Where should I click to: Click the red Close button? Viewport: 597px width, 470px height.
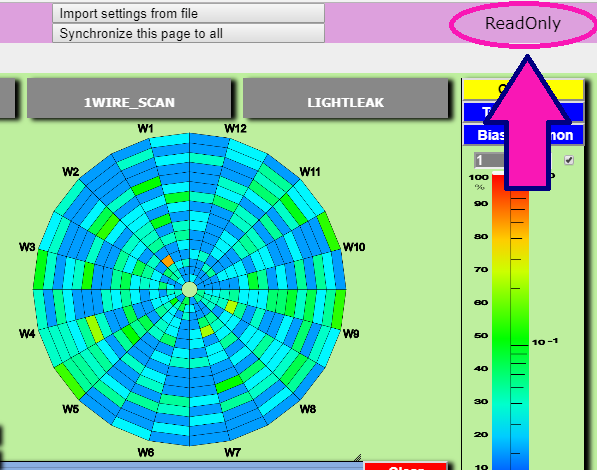(x=405, y=467)
